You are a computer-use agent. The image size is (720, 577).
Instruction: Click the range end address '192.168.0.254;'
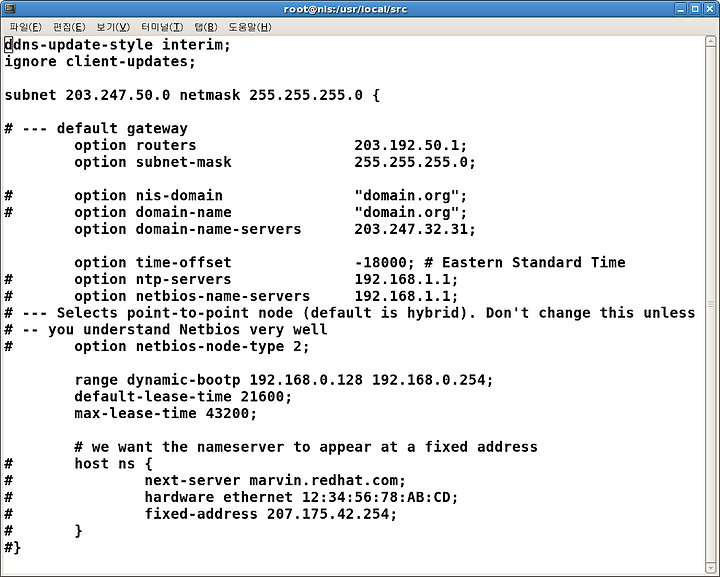click(433, 380)
